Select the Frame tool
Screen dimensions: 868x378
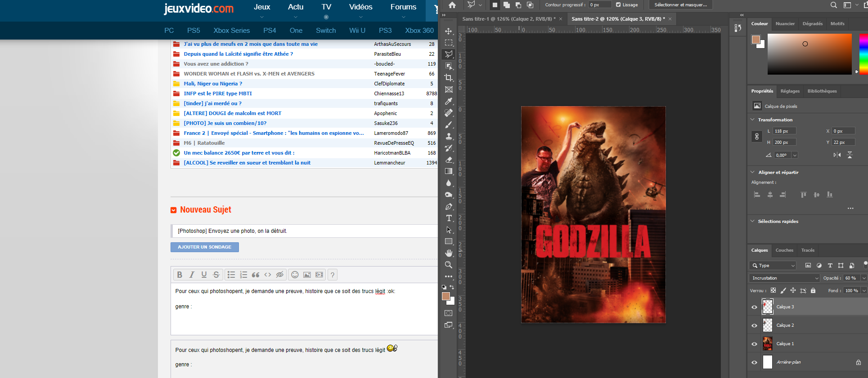[x=449, y=89]
